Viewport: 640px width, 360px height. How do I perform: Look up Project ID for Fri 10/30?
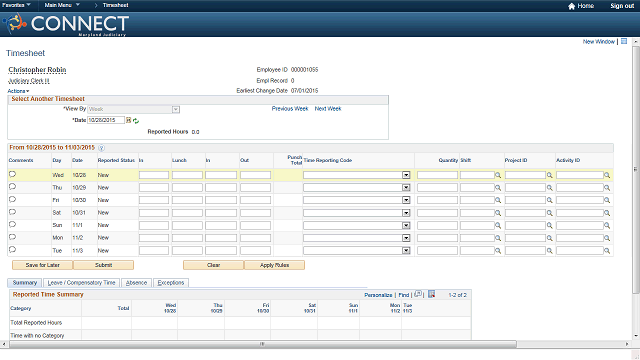(x=549, y=200)
